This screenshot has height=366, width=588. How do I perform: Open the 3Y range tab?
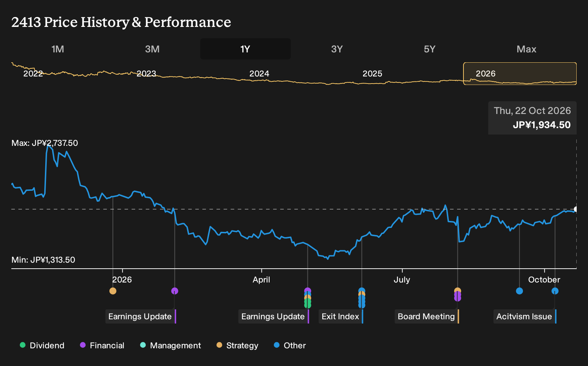pos(337,49)
